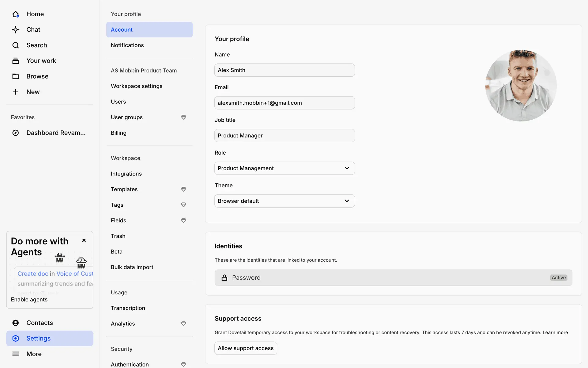Click Allow support access button
Image resolution: width=588 pixels, height=368 pixels.
[x=246, y=348]
